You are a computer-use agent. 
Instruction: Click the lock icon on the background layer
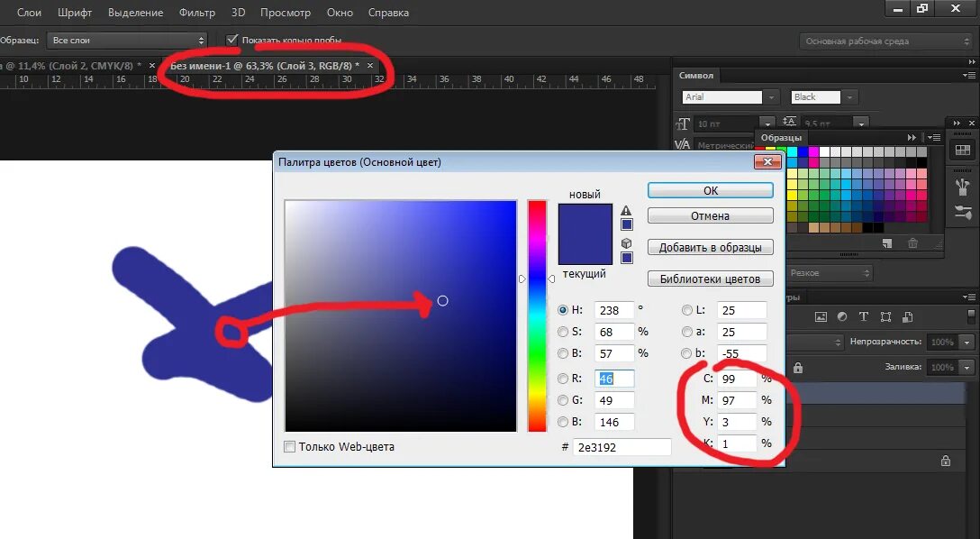coord(946,461)
